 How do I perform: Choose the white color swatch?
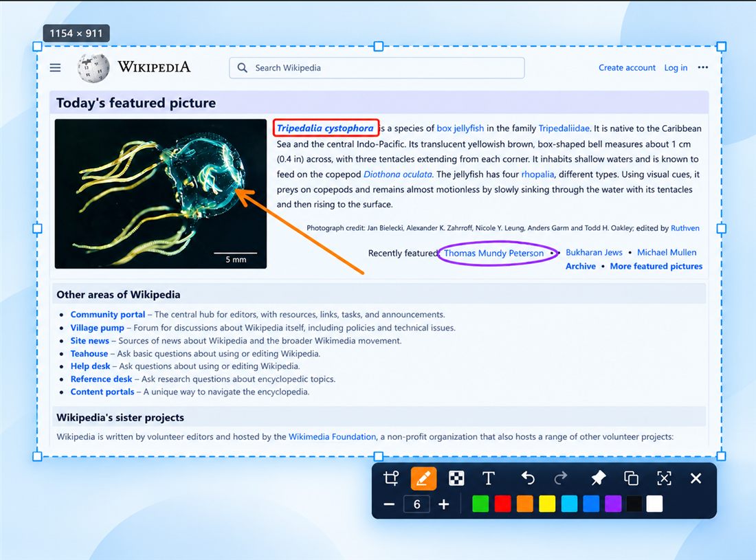654,504
